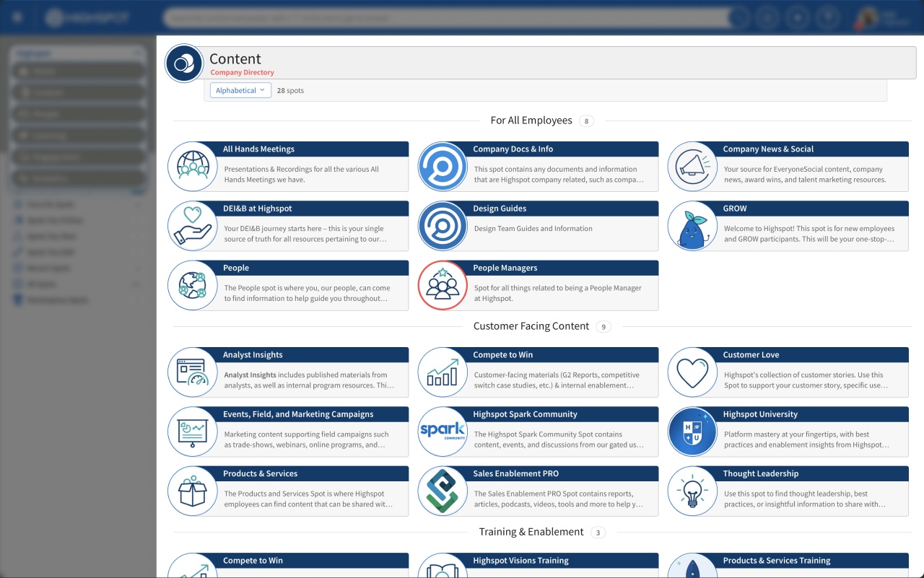The height and width of the screenshot is (578, 924).
Task: Open the hamburger menu in the top bar
Action: click(x=17, y=17)
